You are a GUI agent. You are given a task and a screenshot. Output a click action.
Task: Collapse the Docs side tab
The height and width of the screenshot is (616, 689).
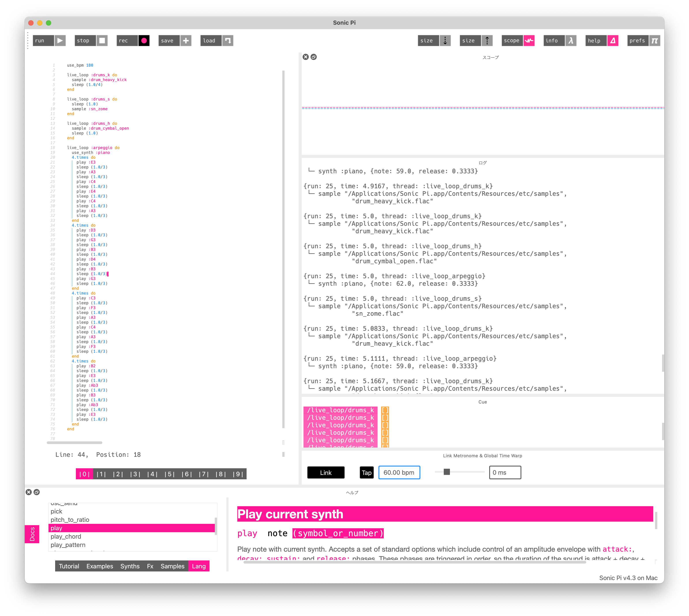click(32, 534)
